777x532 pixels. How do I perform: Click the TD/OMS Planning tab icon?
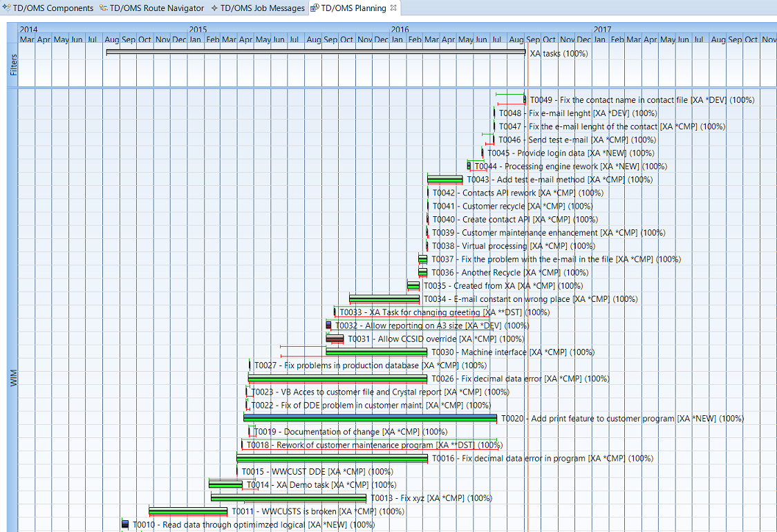[x=315, y=8]
